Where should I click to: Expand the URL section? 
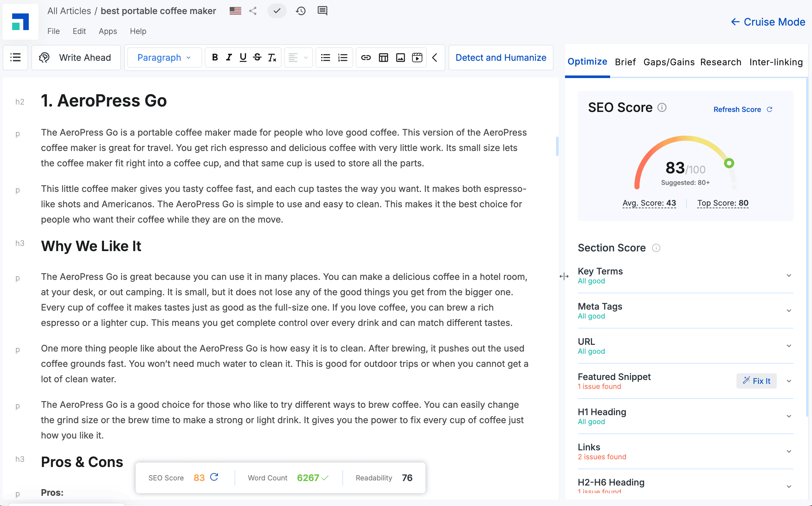pos(789,346)
